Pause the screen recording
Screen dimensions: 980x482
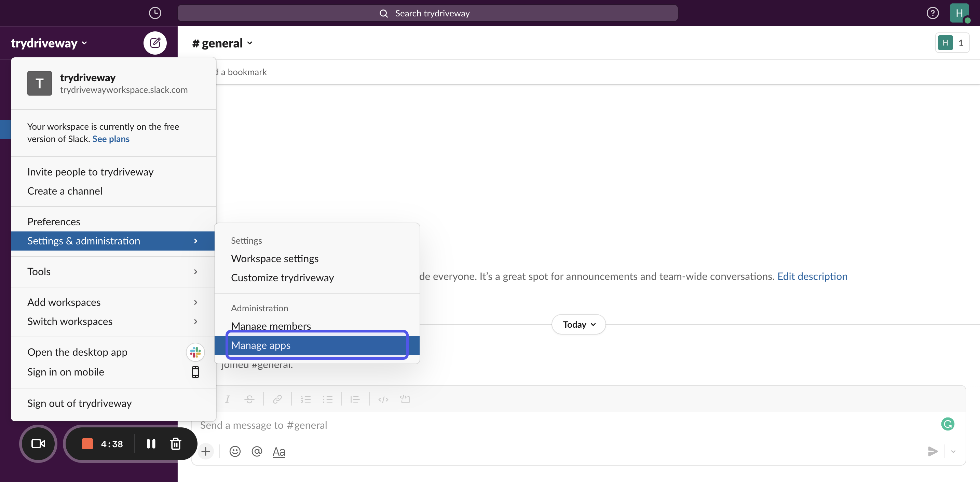click(x=151, y=444)
